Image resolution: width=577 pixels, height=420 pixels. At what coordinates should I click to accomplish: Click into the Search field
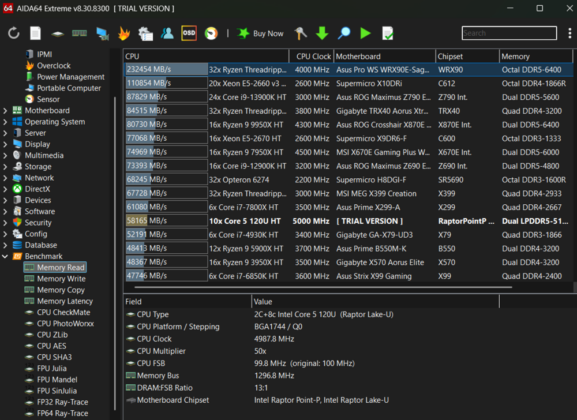tap(509, 33)
